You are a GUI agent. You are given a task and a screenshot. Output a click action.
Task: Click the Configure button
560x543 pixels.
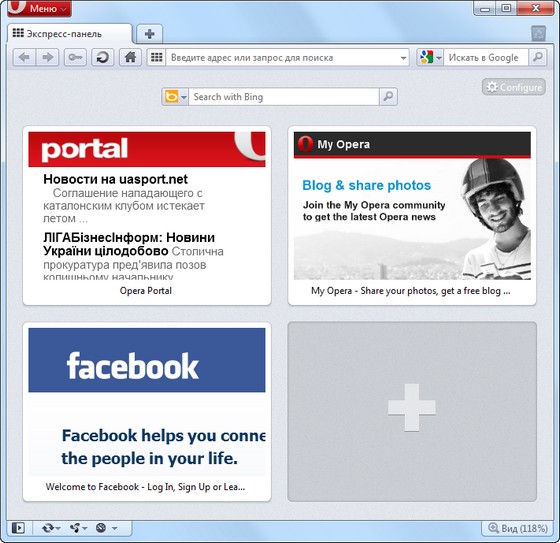click(514, 87)
